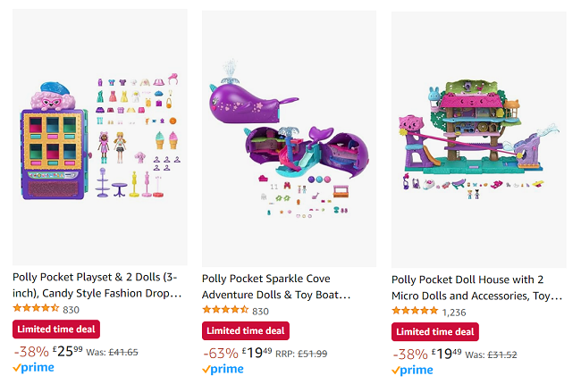The width and height of the screenshot is (581, 392).
Task: Open the Candy Style Fashion Drop product image
Action: (100, 137)
